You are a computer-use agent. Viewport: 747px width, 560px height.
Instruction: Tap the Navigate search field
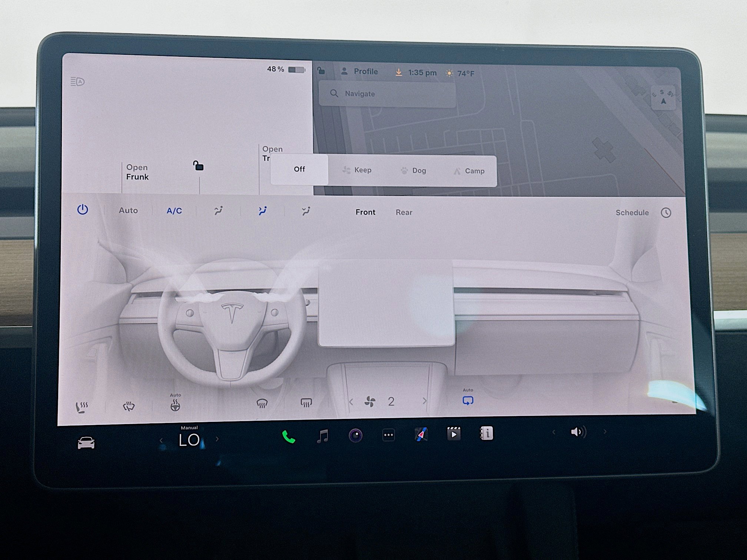(385, 94)
